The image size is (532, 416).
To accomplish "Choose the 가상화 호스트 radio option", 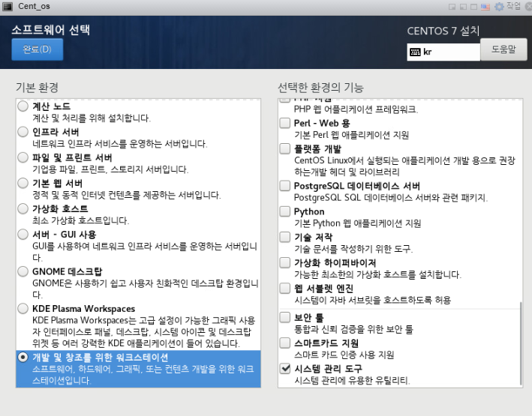I will click(23, 208).
